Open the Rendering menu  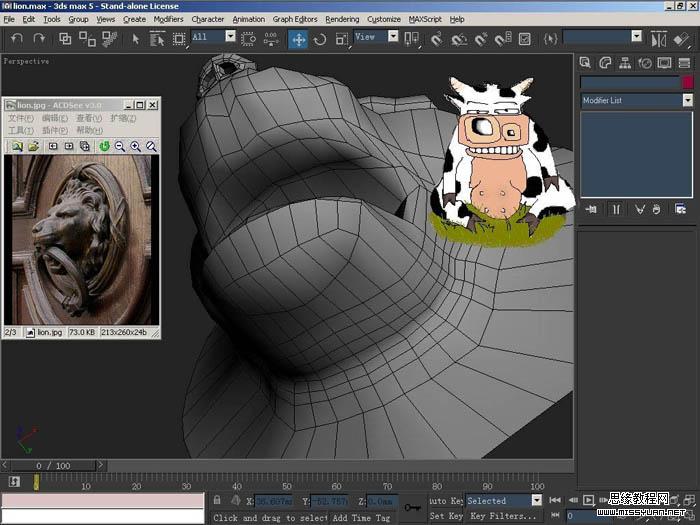point(342,19)
